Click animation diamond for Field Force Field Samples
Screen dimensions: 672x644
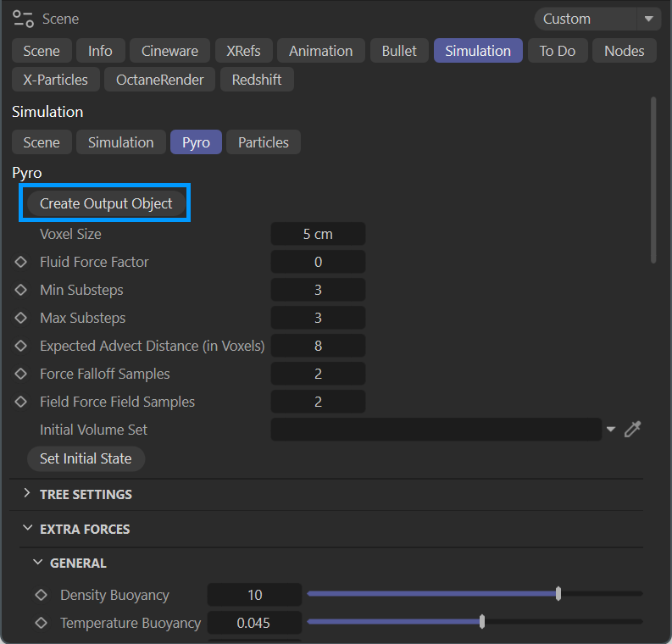(21, 402)
